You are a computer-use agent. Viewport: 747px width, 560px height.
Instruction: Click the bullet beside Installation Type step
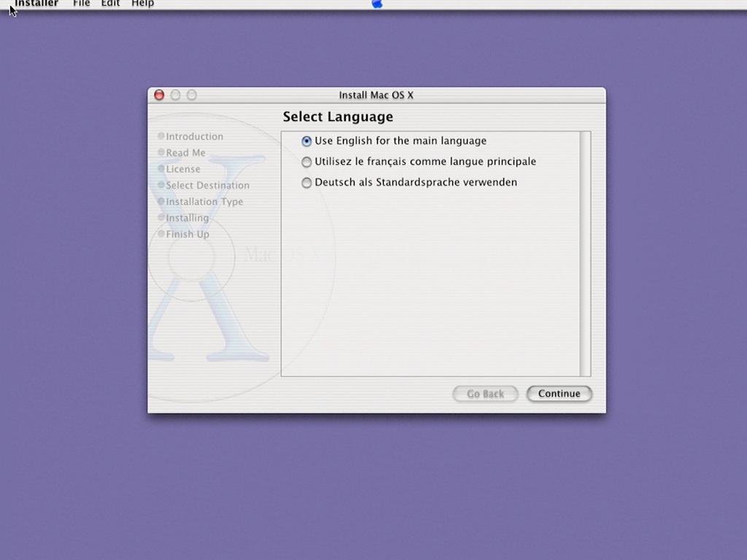pyautogui.click(x=161, y=201)
